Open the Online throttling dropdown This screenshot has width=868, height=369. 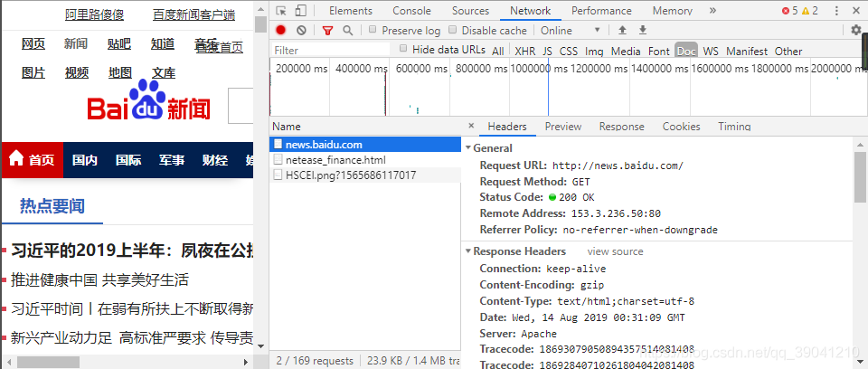[571, 31]
